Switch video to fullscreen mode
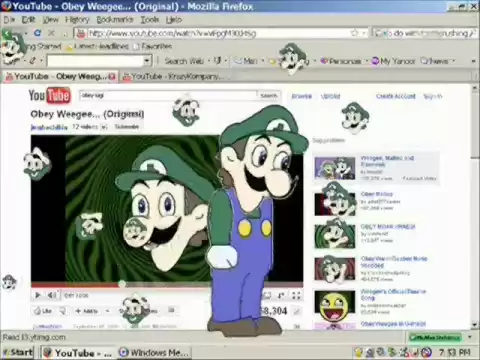Screen dimensions: 480x360 point(296,295)
